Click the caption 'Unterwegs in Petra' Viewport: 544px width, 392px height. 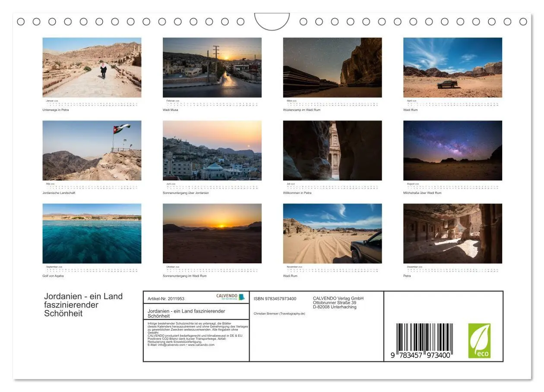(x=56, y=110)
